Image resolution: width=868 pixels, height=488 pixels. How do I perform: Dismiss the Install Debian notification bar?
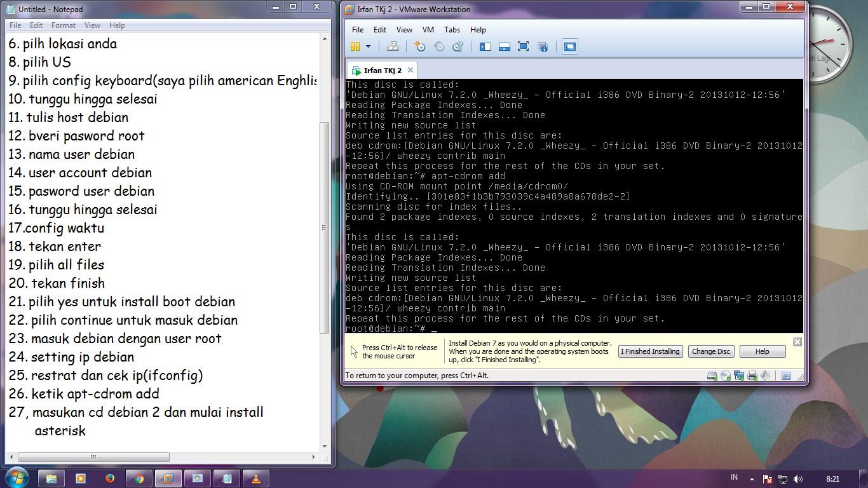click(797, 341)
